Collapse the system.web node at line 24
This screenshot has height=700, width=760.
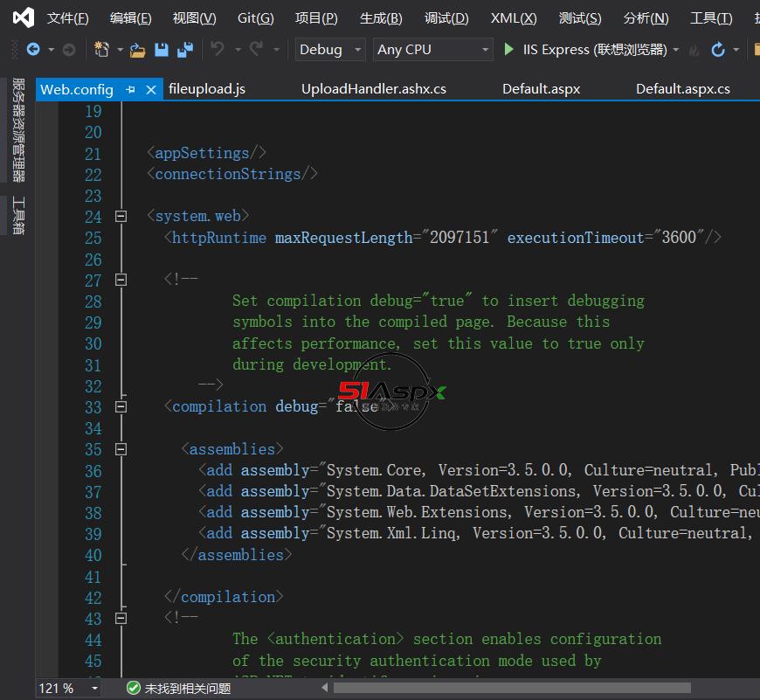(121, 216)
